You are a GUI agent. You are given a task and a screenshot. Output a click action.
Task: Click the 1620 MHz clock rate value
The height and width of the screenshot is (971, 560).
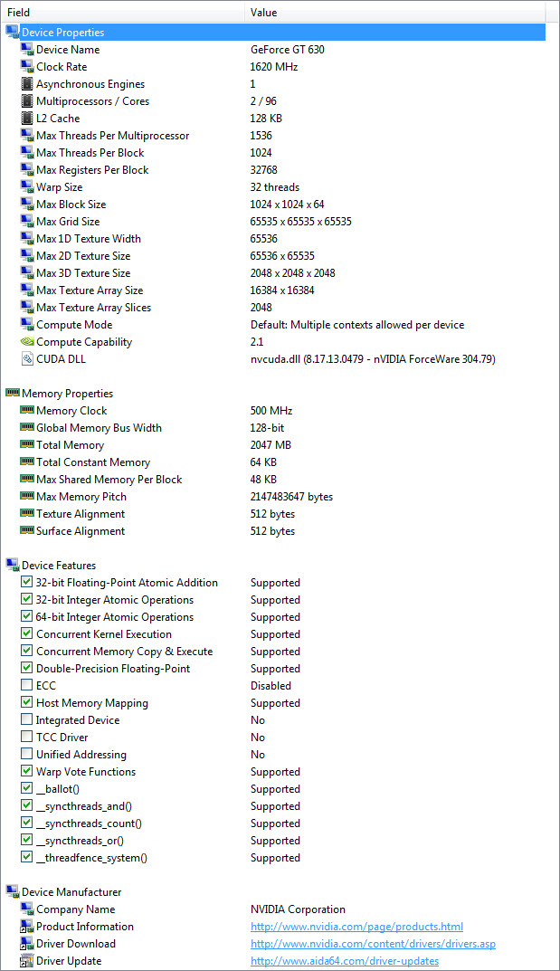point(274,67)
